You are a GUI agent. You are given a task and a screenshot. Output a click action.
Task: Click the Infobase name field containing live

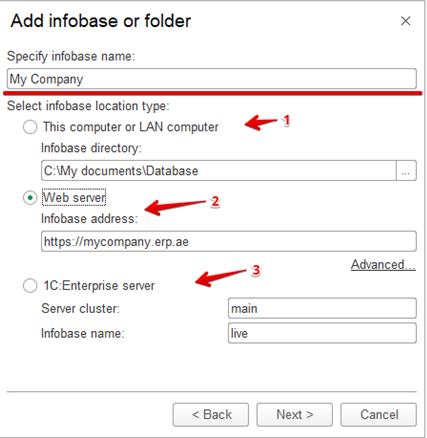click(x=322, y=333)
